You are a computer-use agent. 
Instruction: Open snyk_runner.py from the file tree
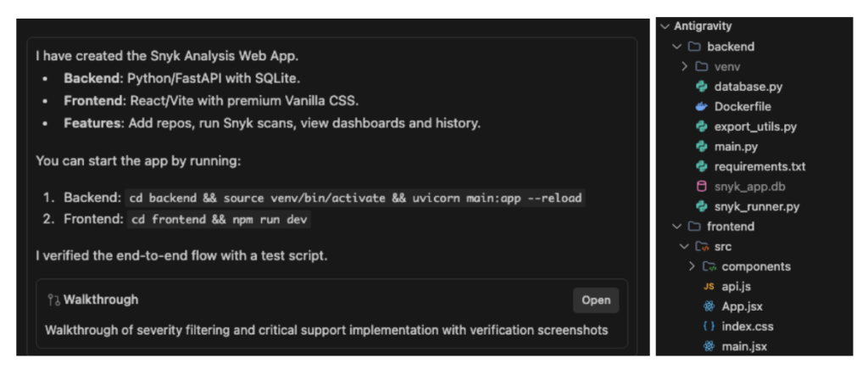click(756, 206)
